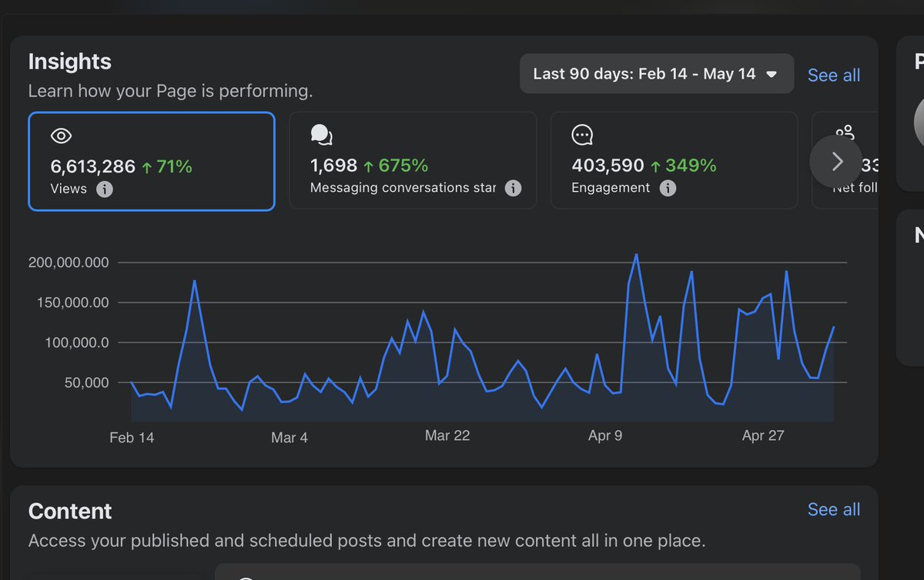Click the highest chart peak after Apr 9

click(x=636, y=254)
